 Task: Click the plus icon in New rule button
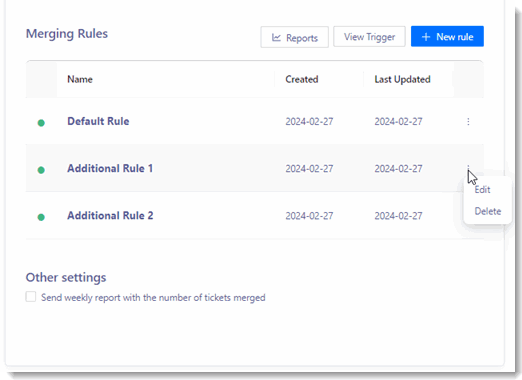426,37
